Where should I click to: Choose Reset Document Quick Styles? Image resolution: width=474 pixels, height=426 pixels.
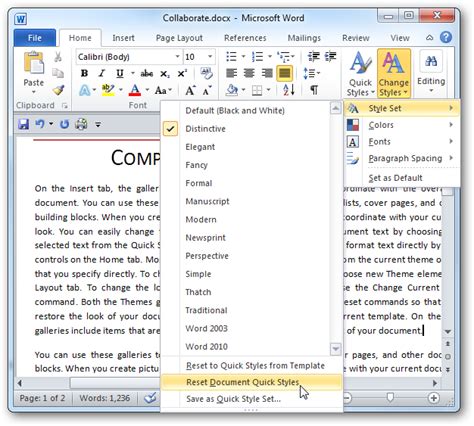tap(251, 382)
